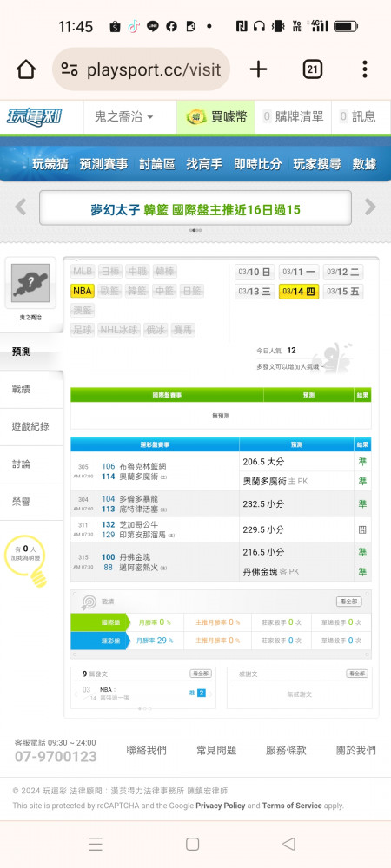
Task: Select date 03/11 一
Action: click(299, 272)
